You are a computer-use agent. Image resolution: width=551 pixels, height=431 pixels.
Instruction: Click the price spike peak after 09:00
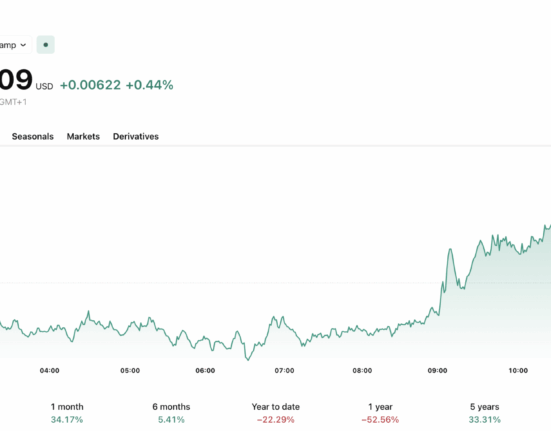[450, 249]
